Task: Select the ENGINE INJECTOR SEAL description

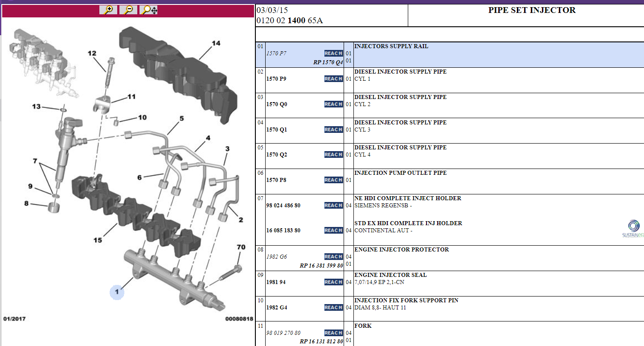Action: pyautogui.click(x=390, y=275)
